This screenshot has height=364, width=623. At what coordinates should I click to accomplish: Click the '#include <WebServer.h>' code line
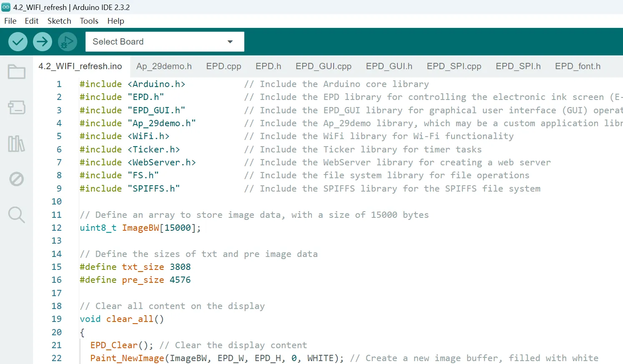138,162
